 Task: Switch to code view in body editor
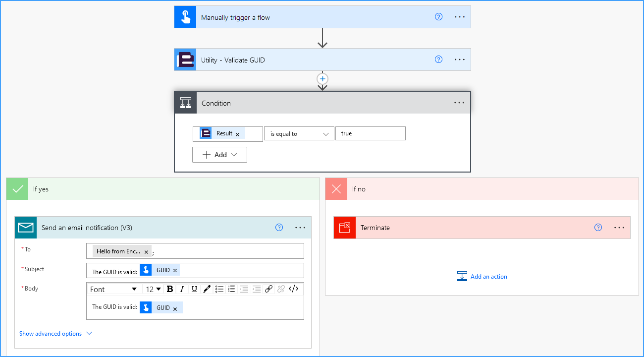(x=293, y=289)
